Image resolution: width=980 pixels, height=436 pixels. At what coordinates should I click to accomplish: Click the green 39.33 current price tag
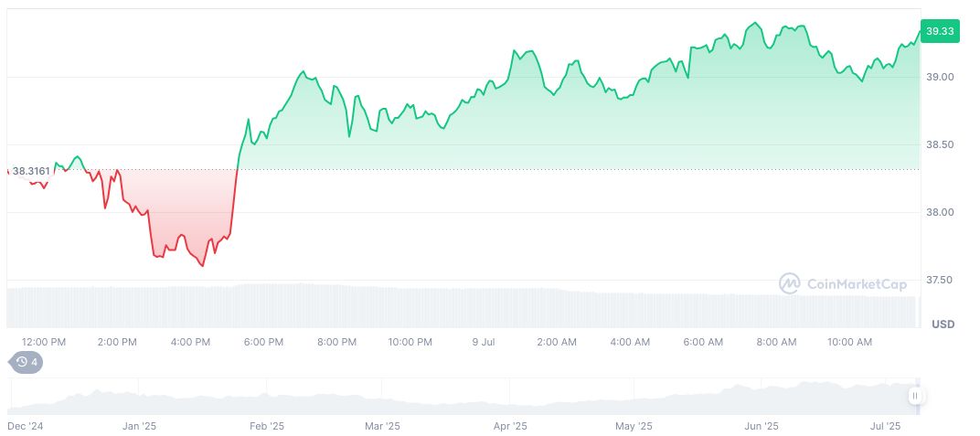point(939,31)
